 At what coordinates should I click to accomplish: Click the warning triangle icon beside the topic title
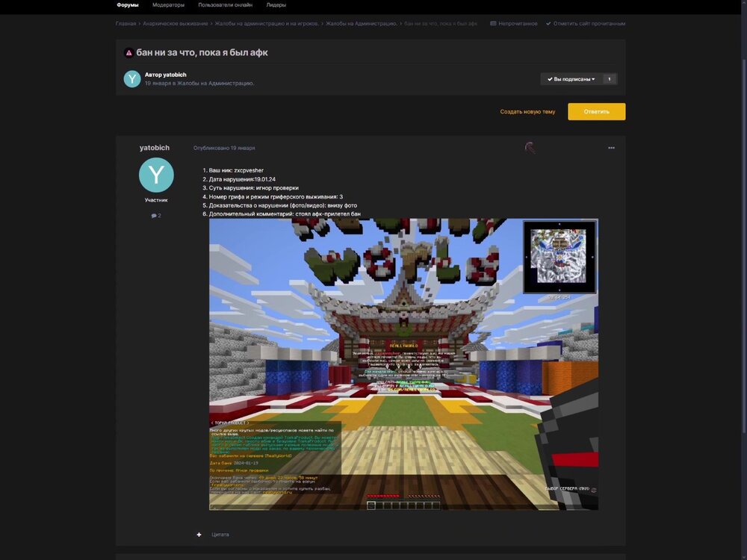(x=128, y=53)
